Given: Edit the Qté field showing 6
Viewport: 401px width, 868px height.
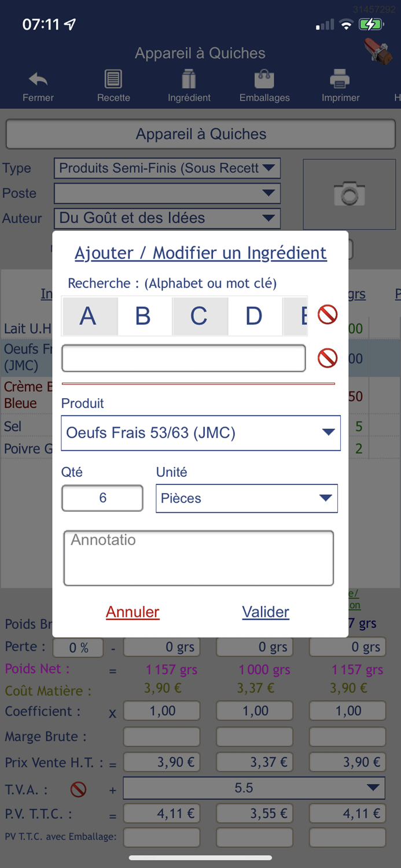Looking at the screenshot, I should [102, 498].
